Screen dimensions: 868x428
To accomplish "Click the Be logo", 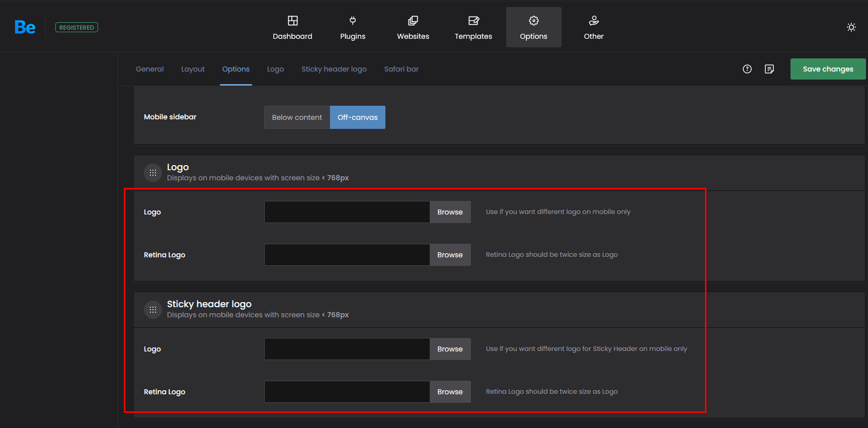I will (25, 27).
